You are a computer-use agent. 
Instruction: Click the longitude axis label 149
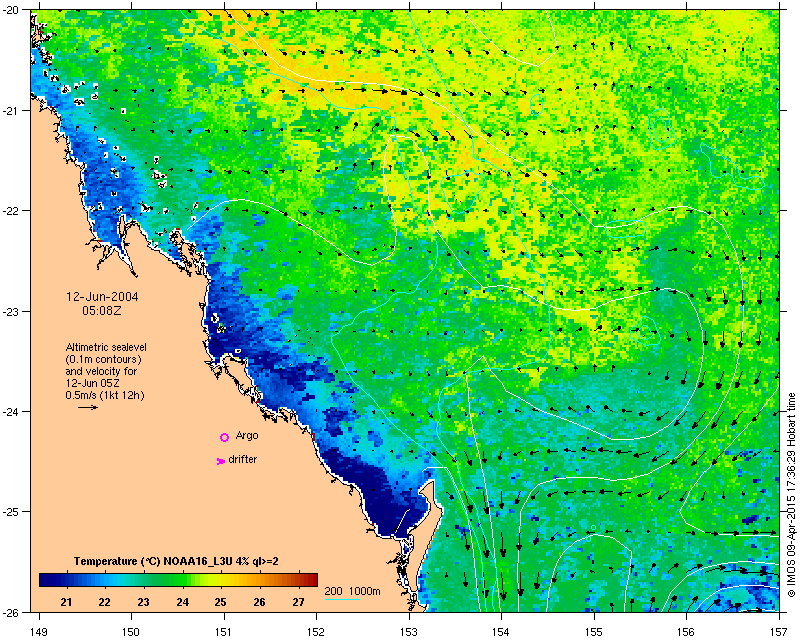point(39,632)
